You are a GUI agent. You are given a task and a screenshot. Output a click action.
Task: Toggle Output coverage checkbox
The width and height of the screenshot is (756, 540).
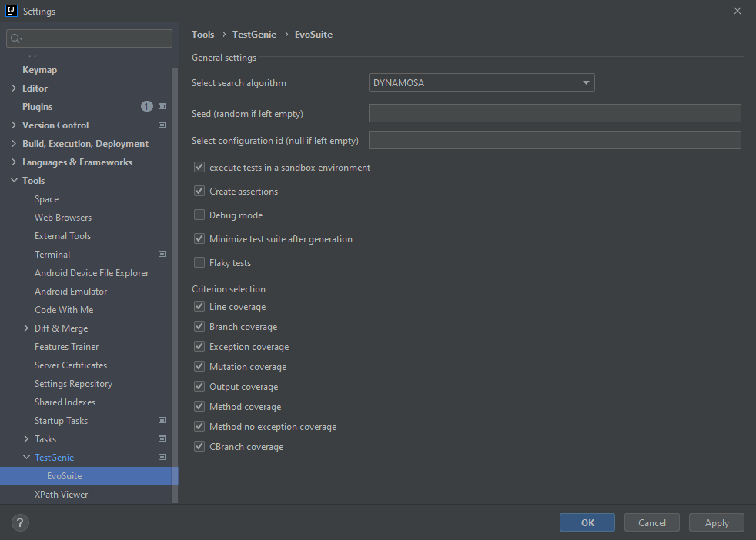tap(199, 386)
